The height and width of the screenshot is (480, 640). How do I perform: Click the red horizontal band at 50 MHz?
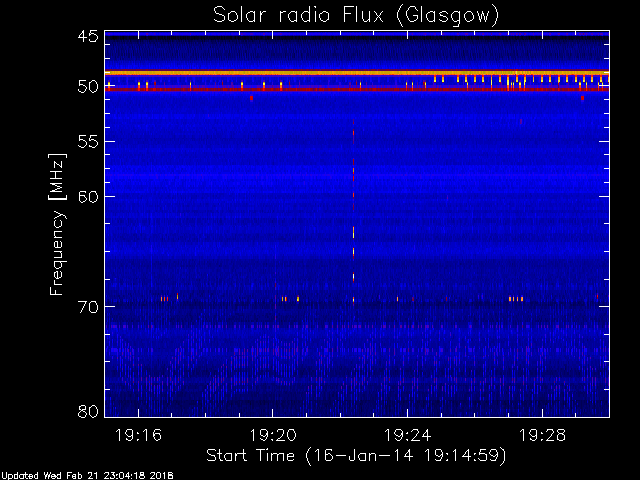[357, 89]
